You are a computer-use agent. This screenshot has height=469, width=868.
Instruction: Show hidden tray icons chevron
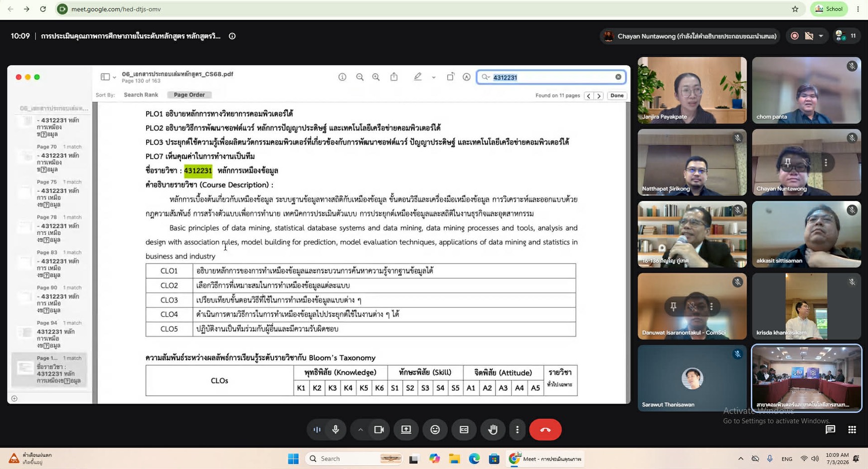coord(741,459)
